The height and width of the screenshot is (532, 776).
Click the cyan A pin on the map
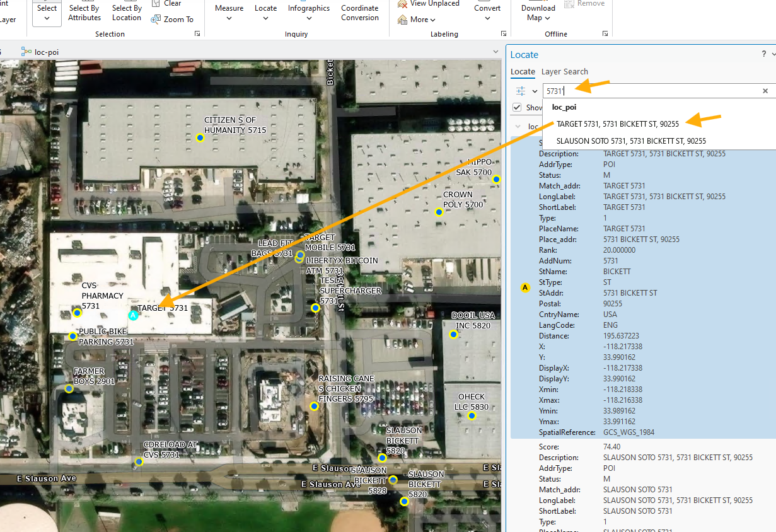133,315
